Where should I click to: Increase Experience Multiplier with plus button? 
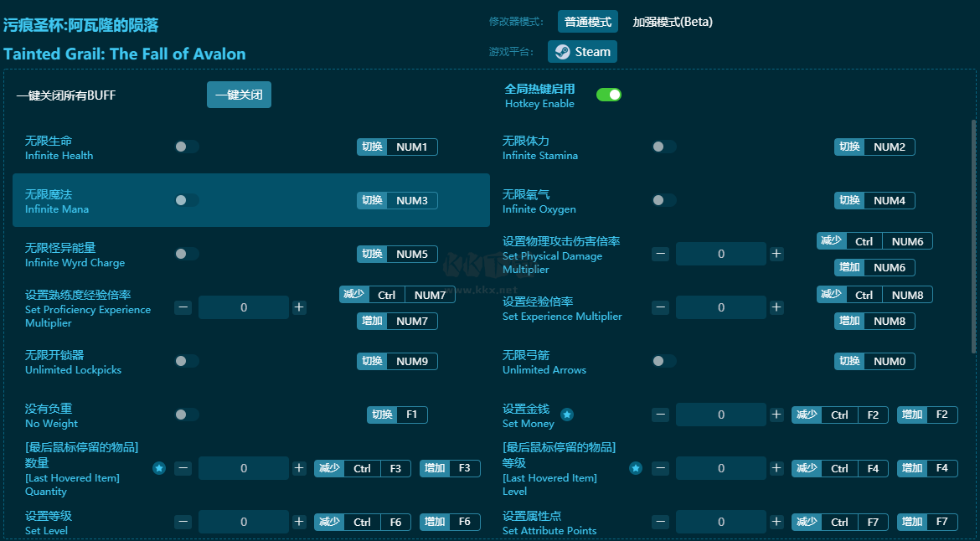[x=776, y=307]
